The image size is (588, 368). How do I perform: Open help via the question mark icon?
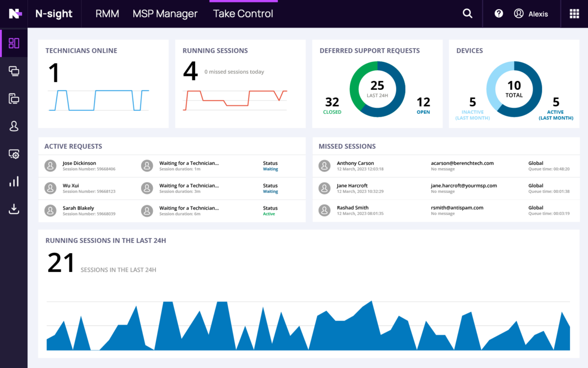(498, 13)
